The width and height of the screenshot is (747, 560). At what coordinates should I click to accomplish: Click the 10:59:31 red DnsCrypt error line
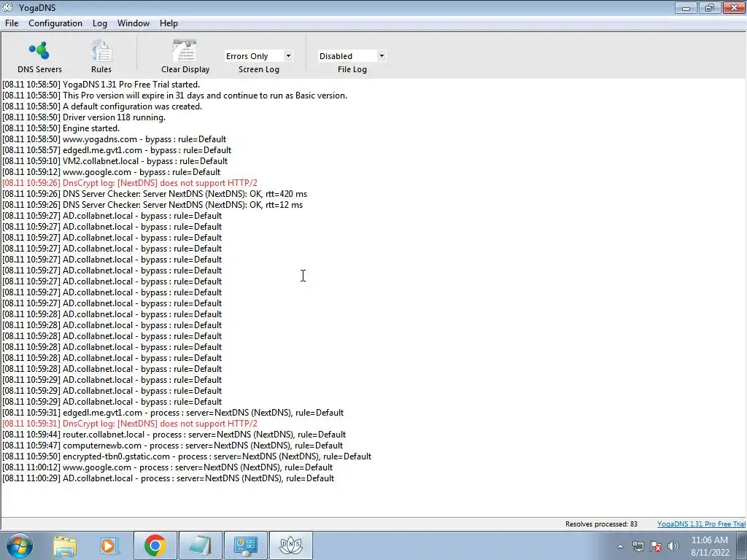coord(130,424)
